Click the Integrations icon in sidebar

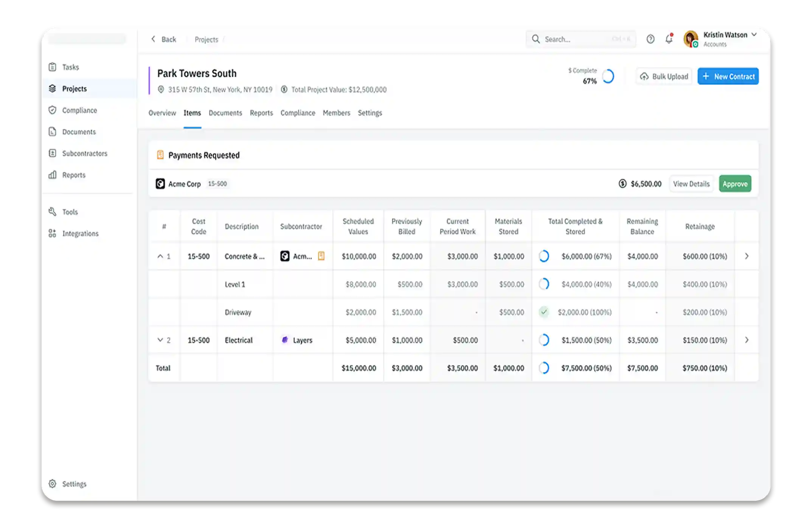[53, 233]
